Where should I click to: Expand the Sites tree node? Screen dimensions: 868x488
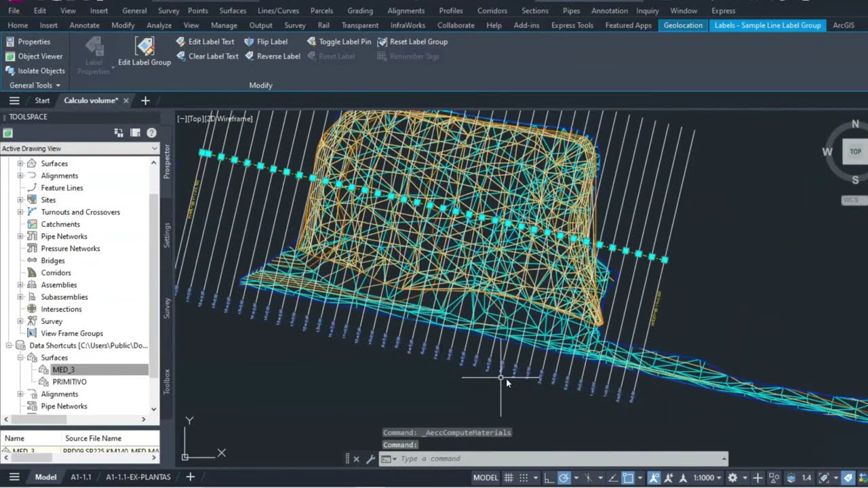(x=20, y=200)
